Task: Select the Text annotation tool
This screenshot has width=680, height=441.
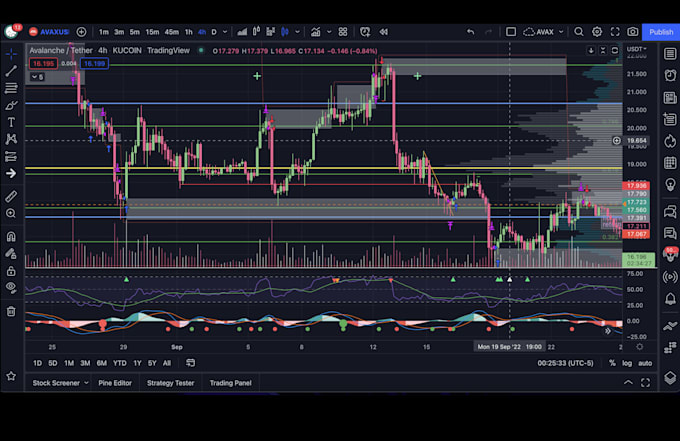Action: (11, 122)
